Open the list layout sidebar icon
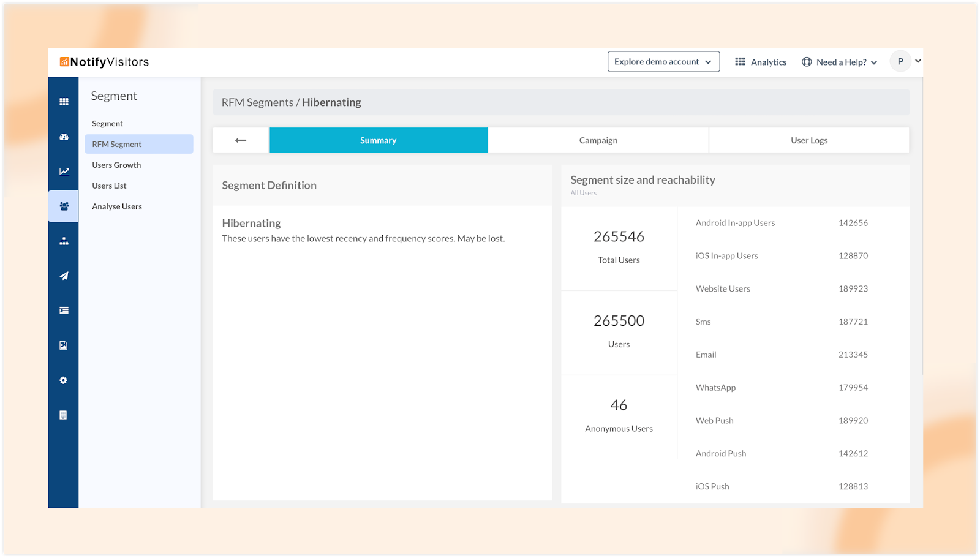980x558 pixels. click(64, 311)
